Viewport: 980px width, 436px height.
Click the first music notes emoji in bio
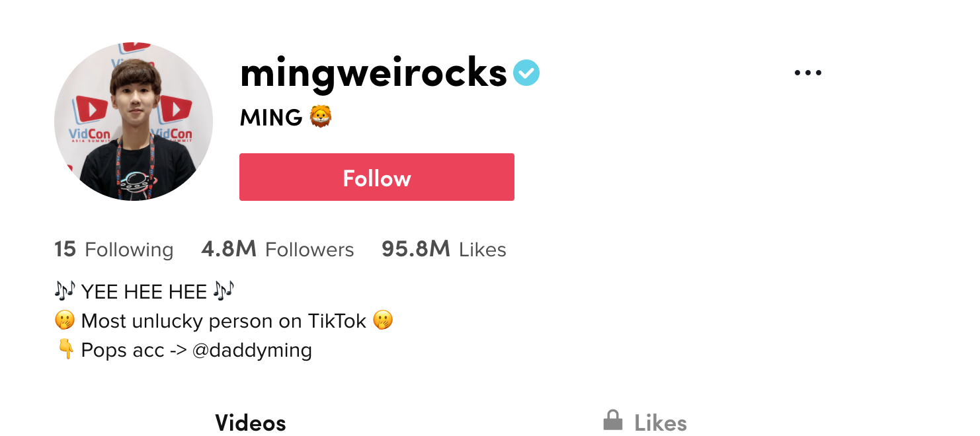coord(65,291)
